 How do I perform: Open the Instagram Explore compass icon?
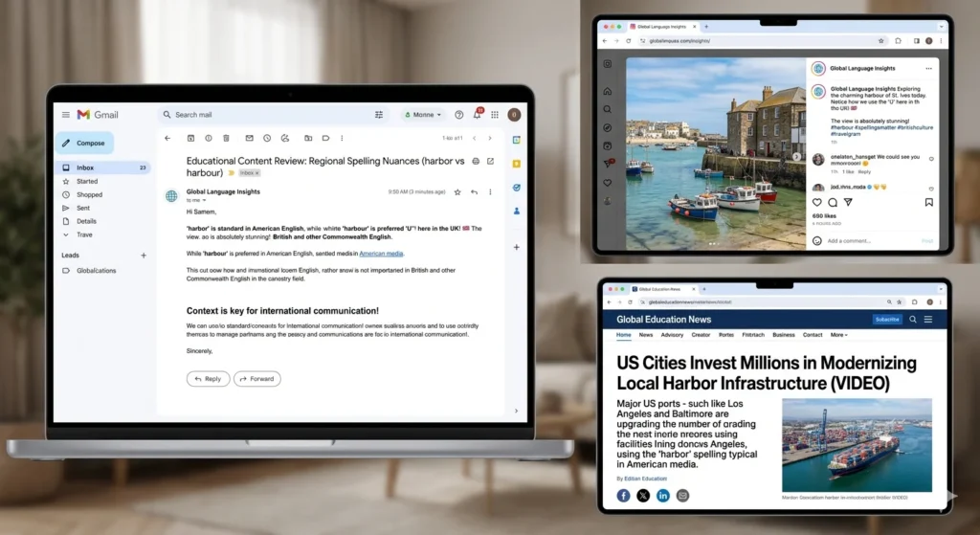coord(607,127)
